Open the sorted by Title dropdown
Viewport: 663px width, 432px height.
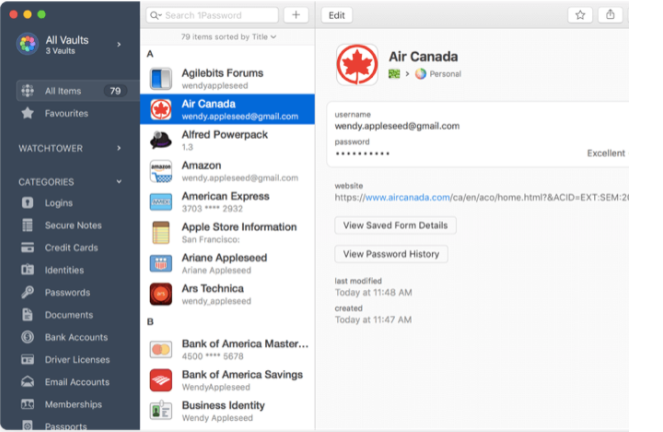click(229, 37)
